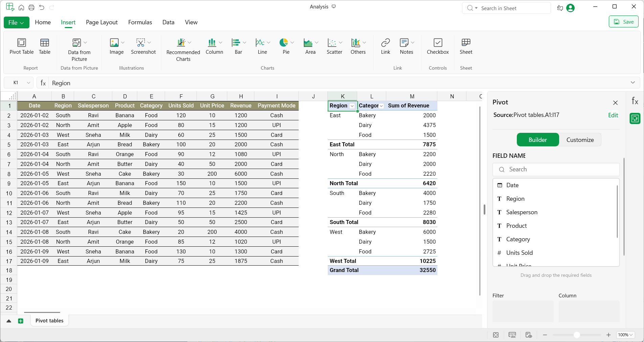
Task: Open the Region filter dropdown in pivot table
Action: coord(352,106)
